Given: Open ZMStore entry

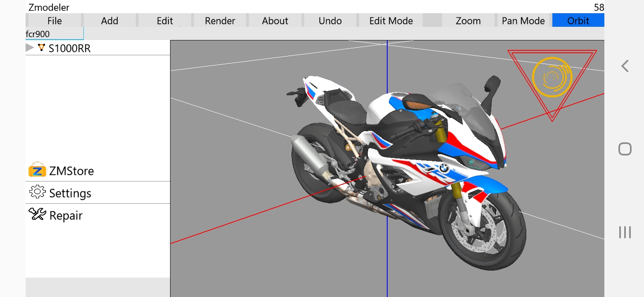Looking at the screenshot, I should point(98,170).
